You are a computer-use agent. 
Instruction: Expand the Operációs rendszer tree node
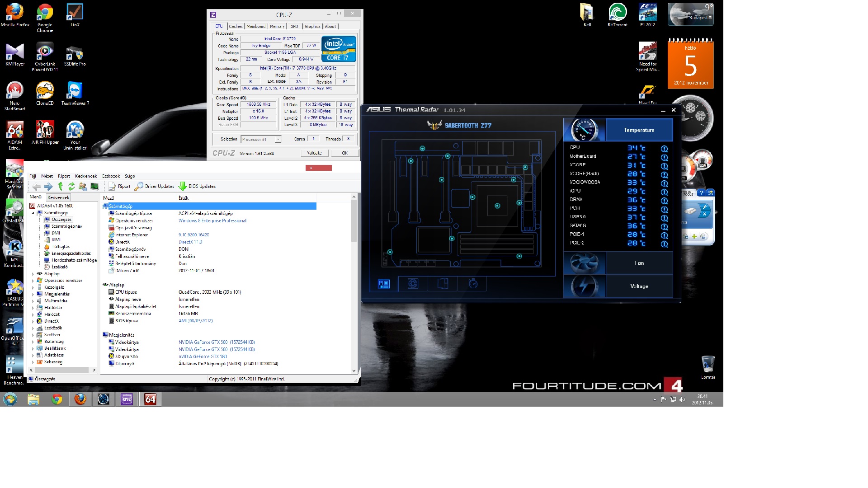coord(33,281)
